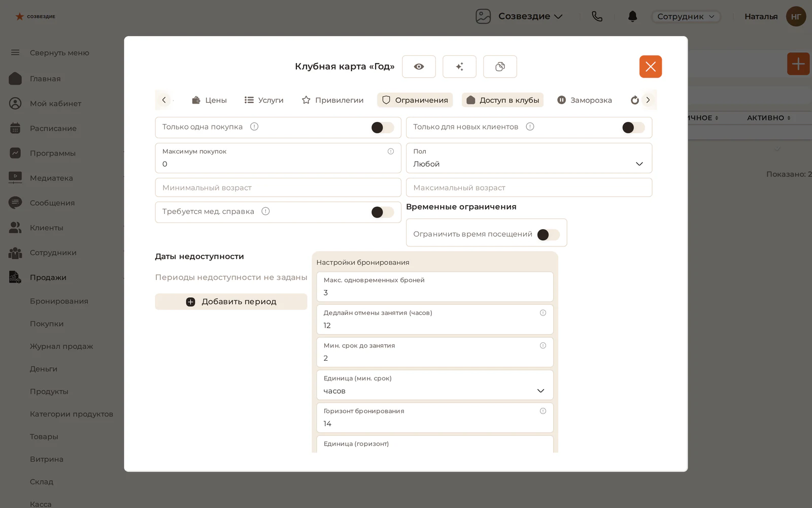Screen dimensions: 812x508
Task: Click info icon next to Только для новых клиентов
Action: click(530, 126)
